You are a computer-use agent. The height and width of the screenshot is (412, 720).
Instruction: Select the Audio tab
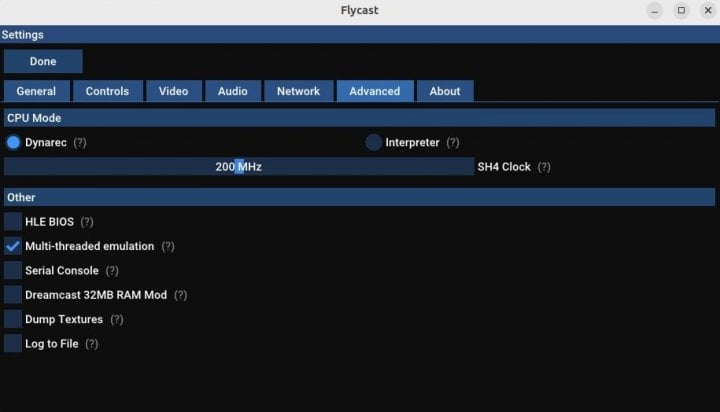click(x=233, y=91)
